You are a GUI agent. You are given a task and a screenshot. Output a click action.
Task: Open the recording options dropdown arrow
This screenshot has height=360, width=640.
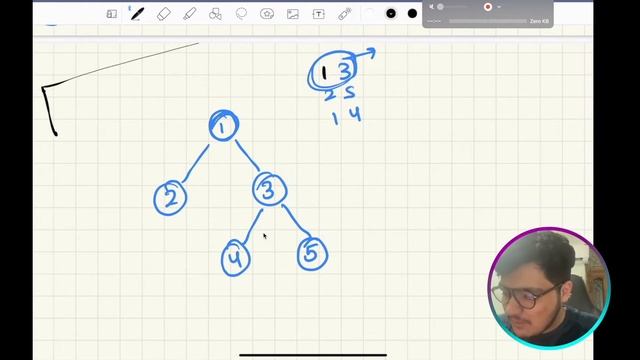pyautogui.click(x=499, y=7)
